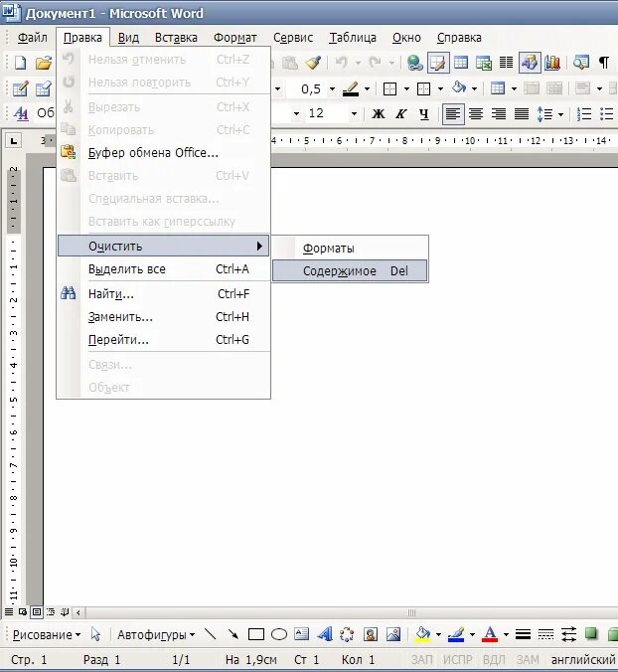Toggle Bold formatting (Ж)
The width and height of the screenshot is (618, 672).
tap(379, 114)
